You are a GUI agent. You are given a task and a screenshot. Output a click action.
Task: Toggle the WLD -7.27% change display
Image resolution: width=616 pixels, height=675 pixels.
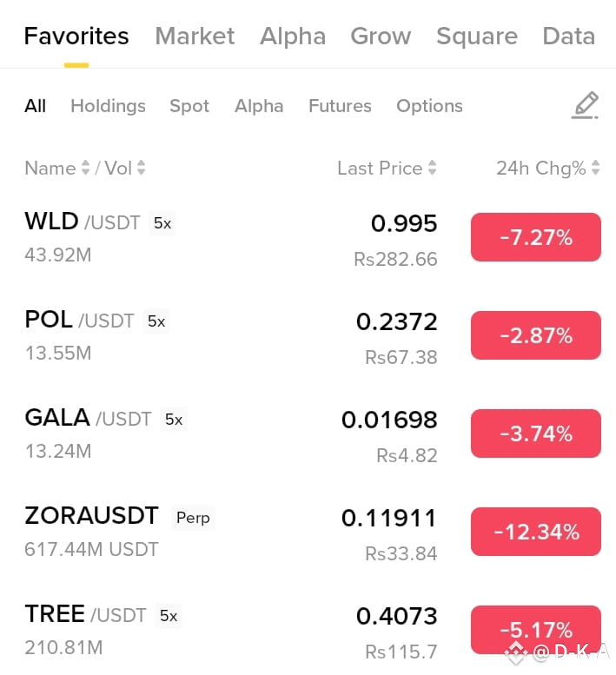click(536, 237)
